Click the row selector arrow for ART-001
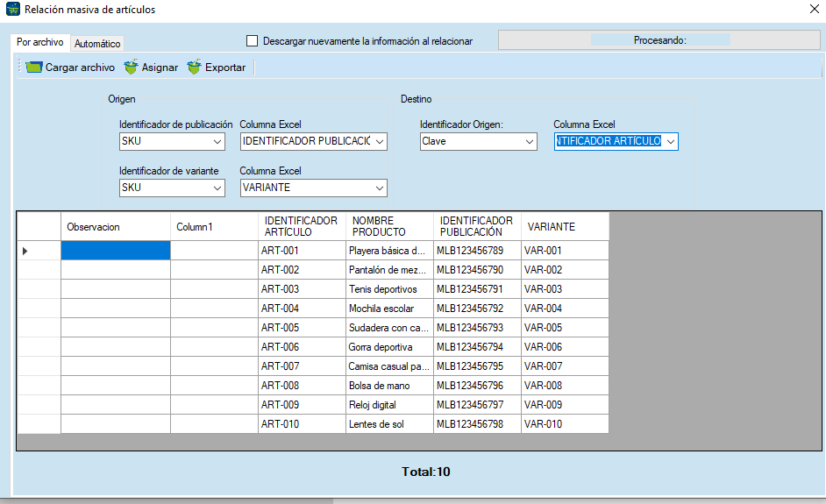 [x=25, y=252]
